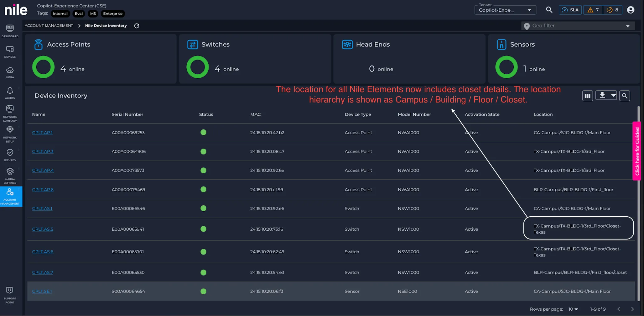This screenshot has height=316, width=644.
Task: Change the rows per page dropdown
Action: point(573,309)
